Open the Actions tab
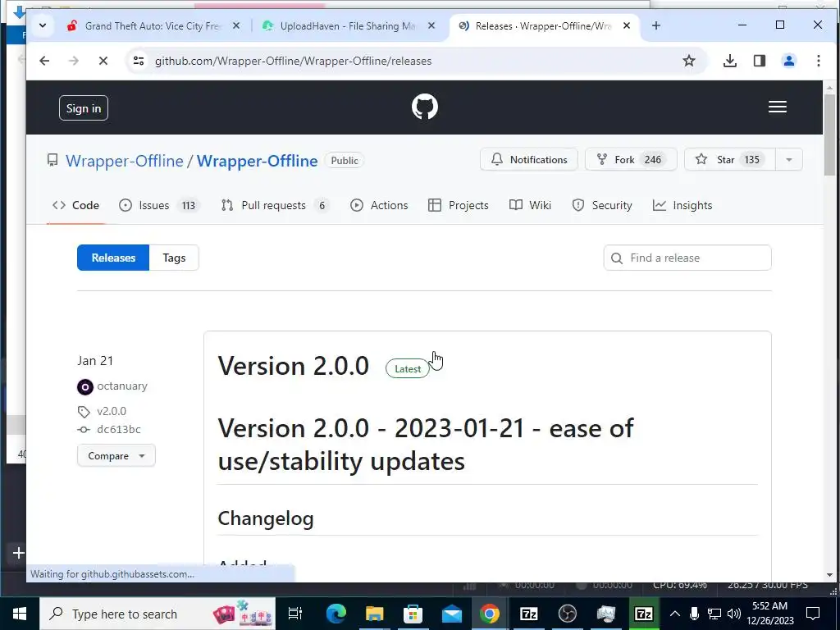The image size is (840, 630). pyautogui.click(x=379, y=205)
